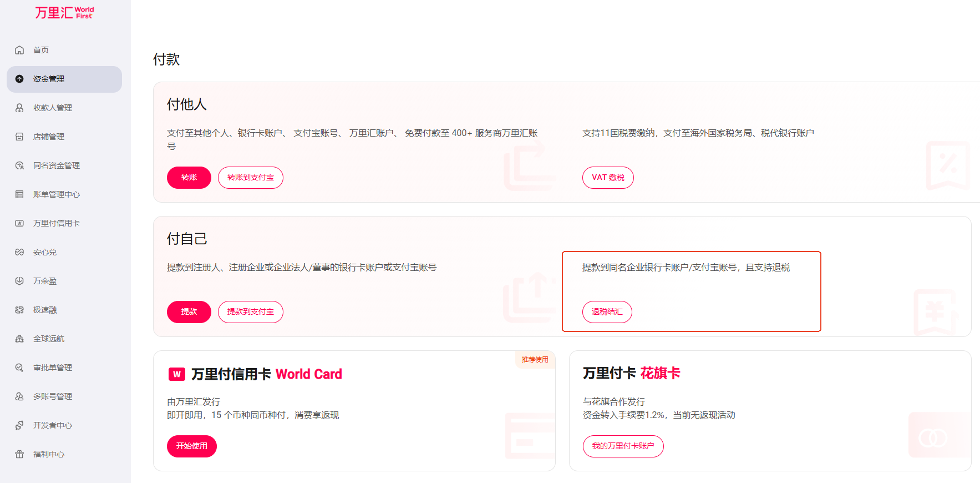980x483 pixels.
Task: Click 开始使用 for World Card
Action: [x=192, y=446]
